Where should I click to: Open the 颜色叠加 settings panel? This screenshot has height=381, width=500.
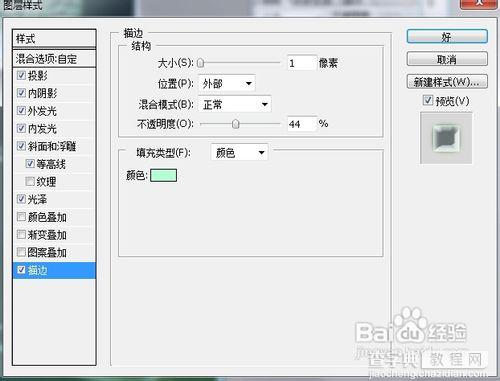point(47,217)
